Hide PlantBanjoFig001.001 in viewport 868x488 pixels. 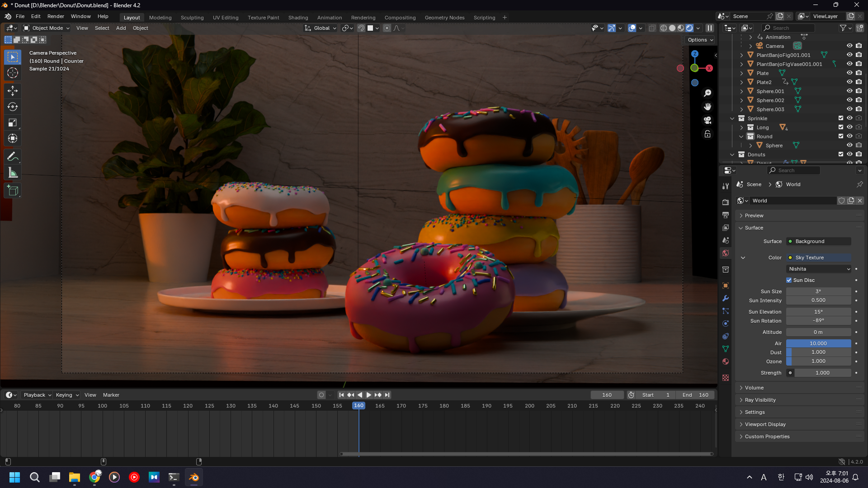point(849,55)
